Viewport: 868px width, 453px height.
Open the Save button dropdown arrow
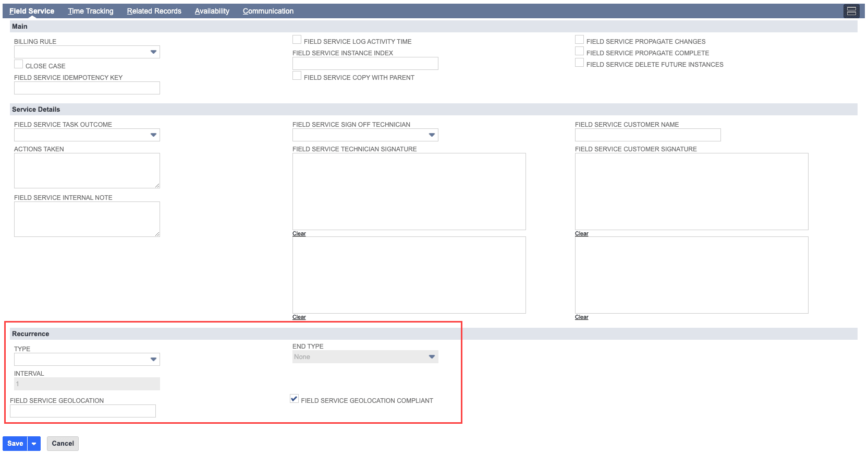coord(34,444)
